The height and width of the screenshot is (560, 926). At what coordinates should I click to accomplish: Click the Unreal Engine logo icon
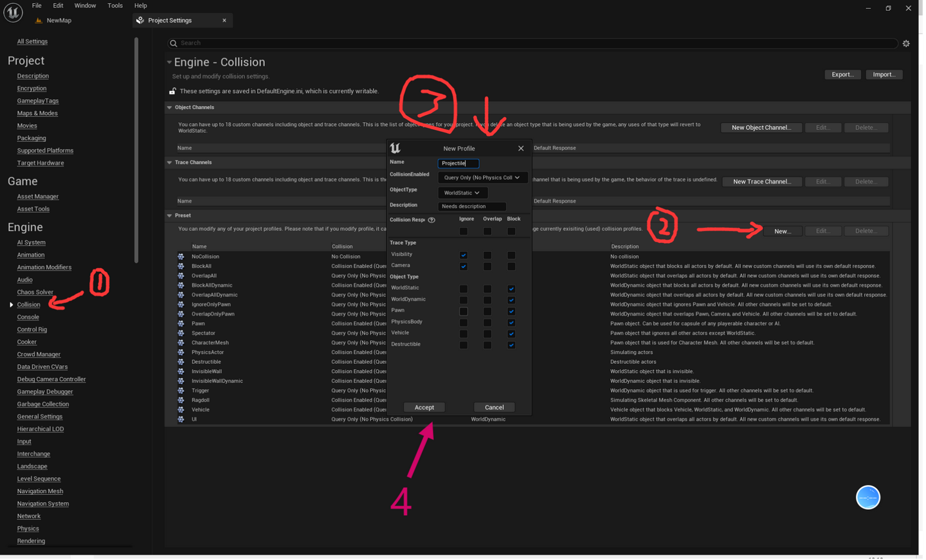pyautogui.click(x=13, y=12)
